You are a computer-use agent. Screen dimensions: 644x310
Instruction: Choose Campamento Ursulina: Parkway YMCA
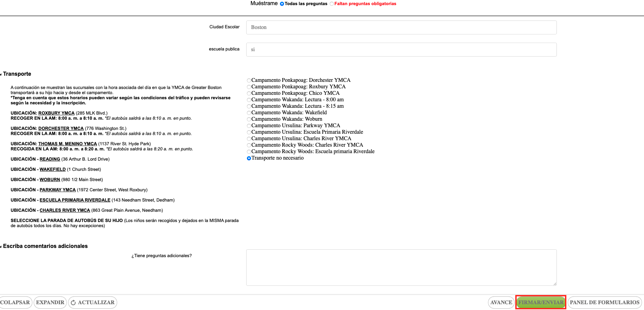tap(249, 126)
